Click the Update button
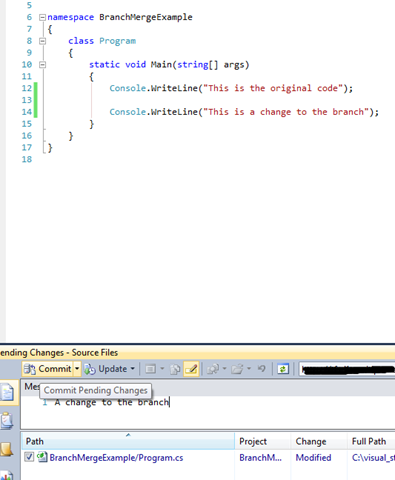 [x=105, y=369]
